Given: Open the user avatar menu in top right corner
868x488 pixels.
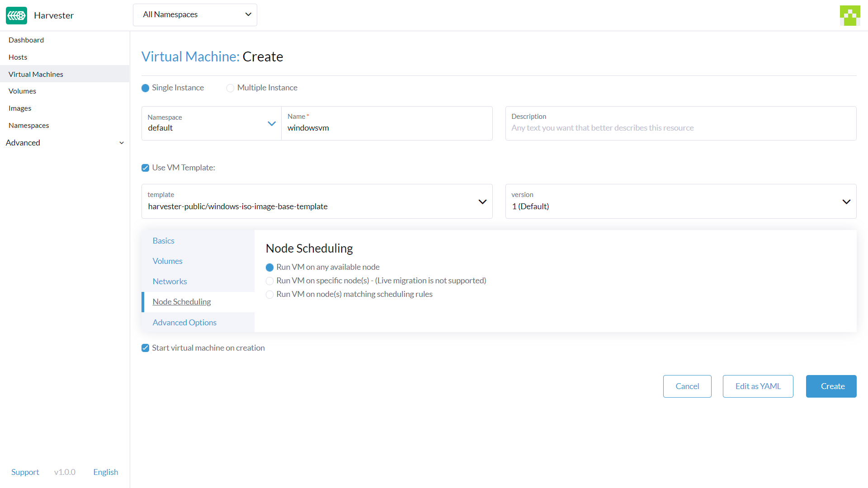Looking at the screenshot, I should click(x=850, y=15).
